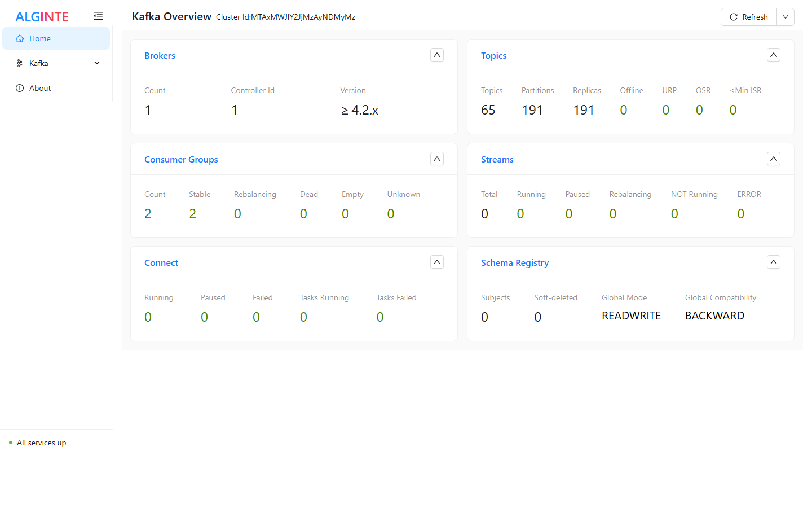
Task: Collapse the sidebar with the menu fold icon
Action: (x=98, y=16)
